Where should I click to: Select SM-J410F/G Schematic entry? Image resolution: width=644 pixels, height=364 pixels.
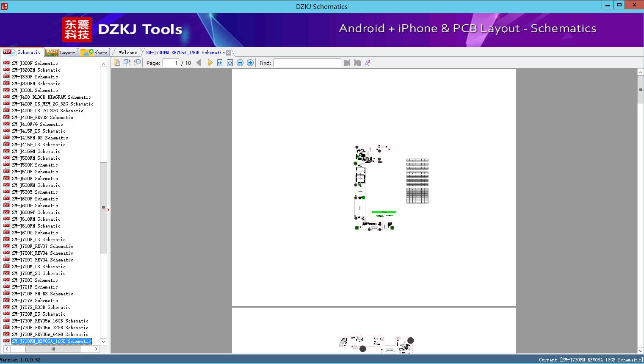37,124
